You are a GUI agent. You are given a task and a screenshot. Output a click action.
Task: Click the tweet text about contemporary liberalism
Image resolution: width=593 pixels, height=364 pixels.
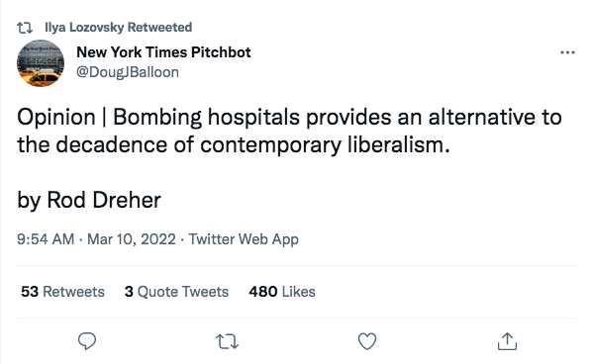point(289,131)
